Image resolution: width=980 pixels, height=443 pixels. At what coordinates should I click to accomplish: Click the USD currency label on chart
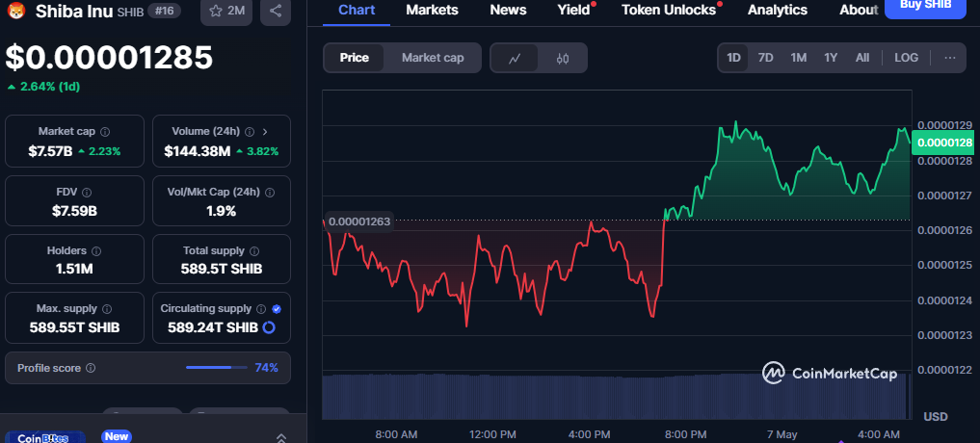pos(936,417)
